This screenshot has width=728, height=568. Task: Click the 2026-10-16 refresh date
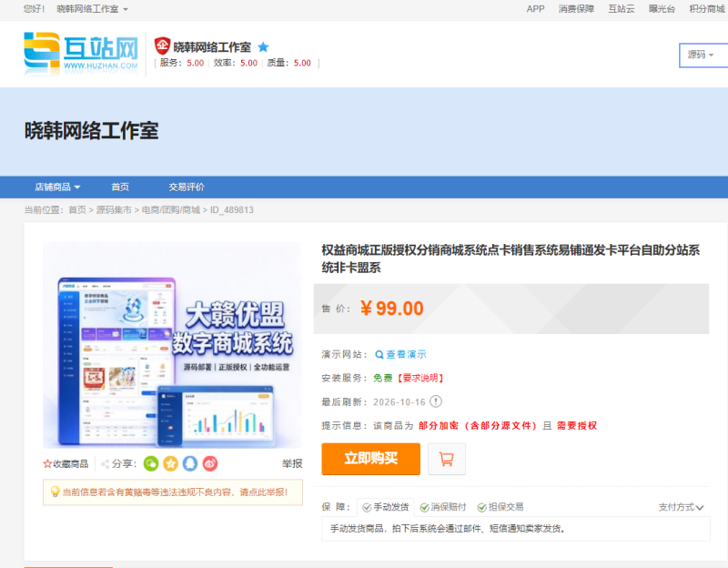coord(399,402)
